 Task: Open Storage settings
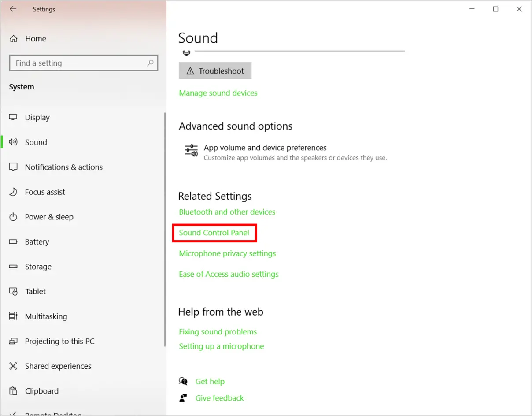[x=39, y=267]
